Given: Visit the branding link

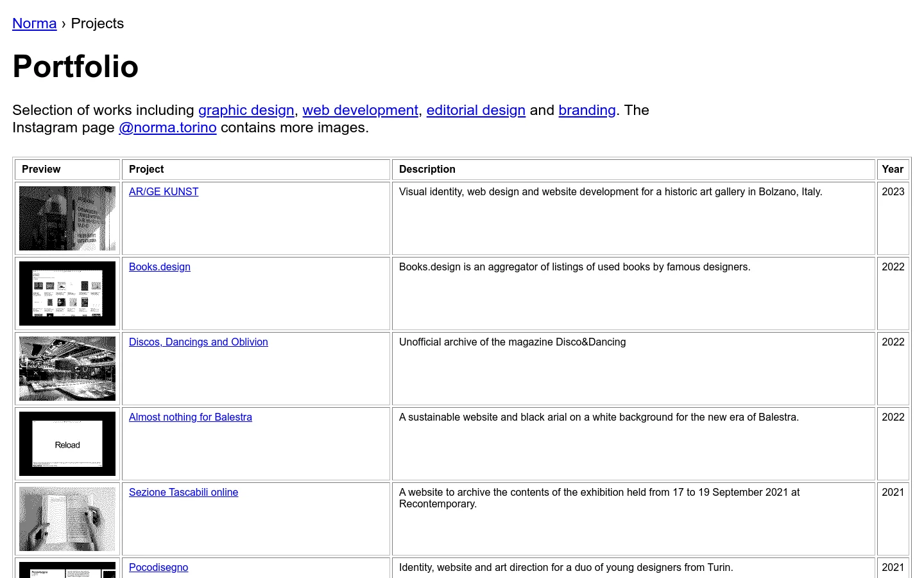Looking at the screenshot, I should click(587, 110).
